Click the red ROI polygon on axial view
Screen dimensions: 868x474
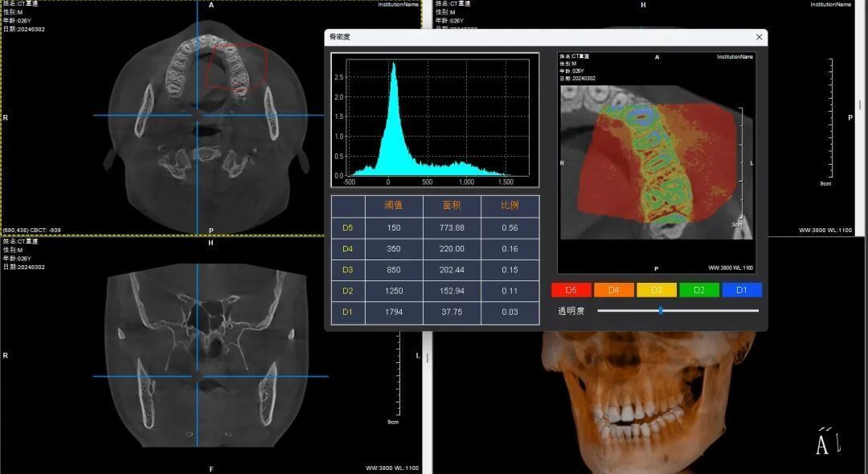click(237, 66)
